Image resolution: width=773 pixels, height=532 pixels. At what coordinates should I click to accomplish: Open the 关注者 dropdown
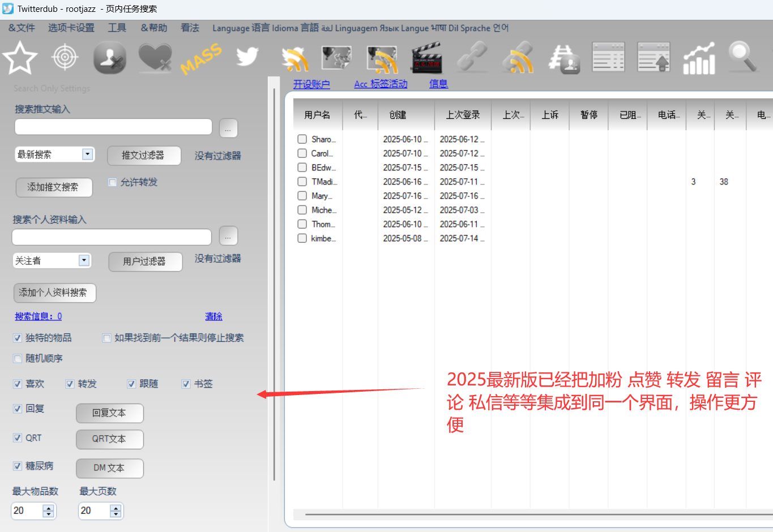point(84,260)
